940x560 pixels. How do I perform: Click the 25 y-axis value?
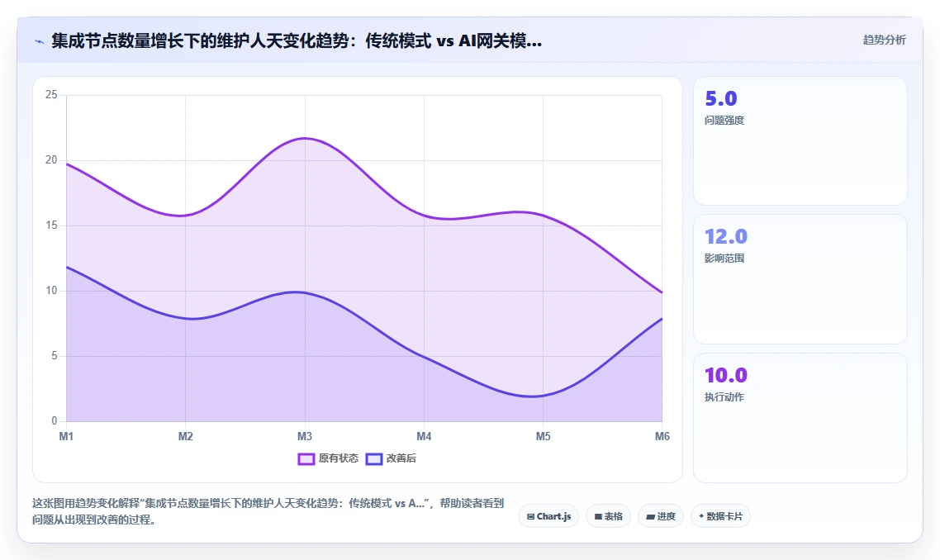coord(51,95)
